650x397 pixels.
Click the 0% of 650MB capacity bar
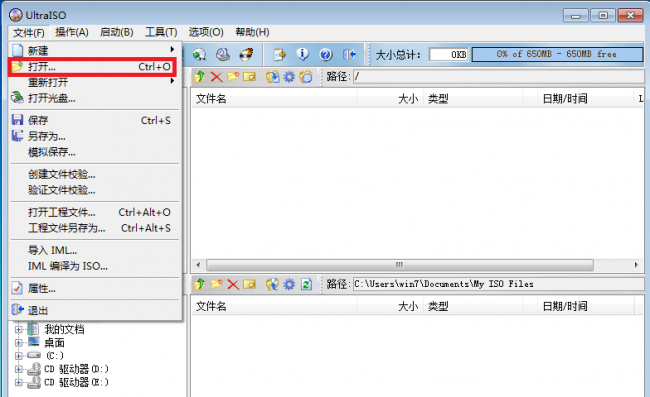pyautogui.click(x=557, y=54)
